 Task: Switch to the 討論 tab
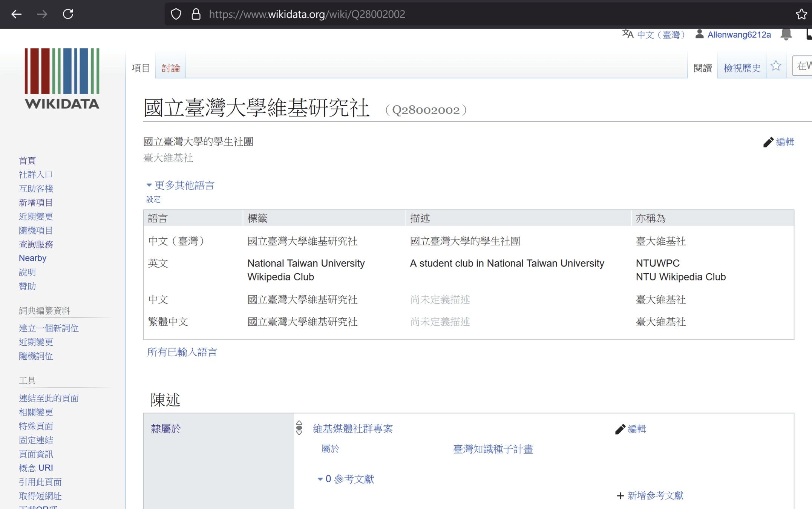170,68
